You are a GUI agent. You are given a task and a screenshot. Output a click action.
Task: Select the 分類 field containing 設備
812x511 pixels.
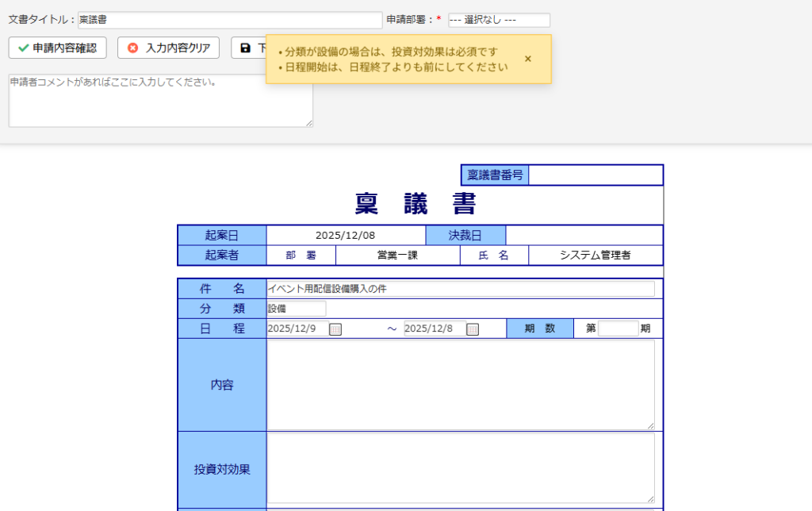click(x=296, y=309)
